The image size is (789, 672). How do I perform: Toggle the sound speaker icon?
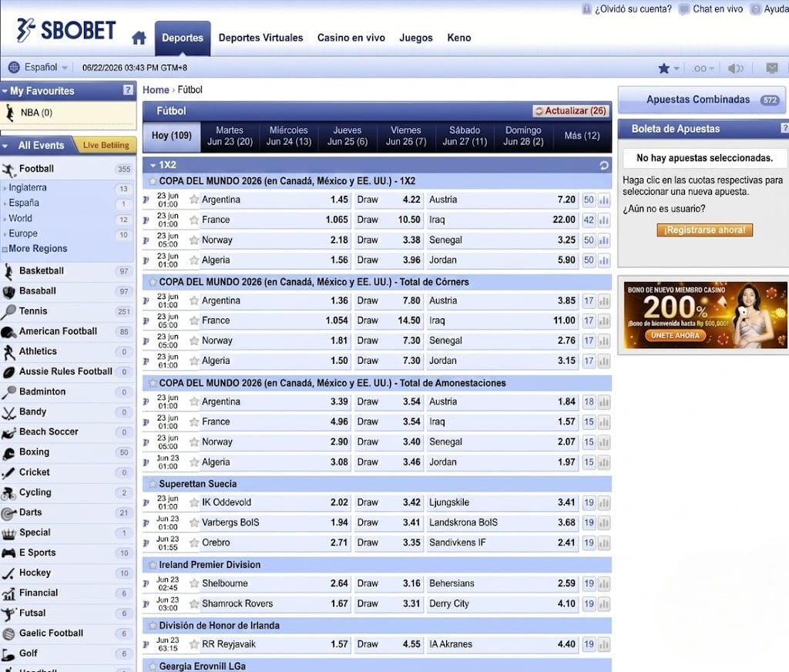[x=735, y=68]
